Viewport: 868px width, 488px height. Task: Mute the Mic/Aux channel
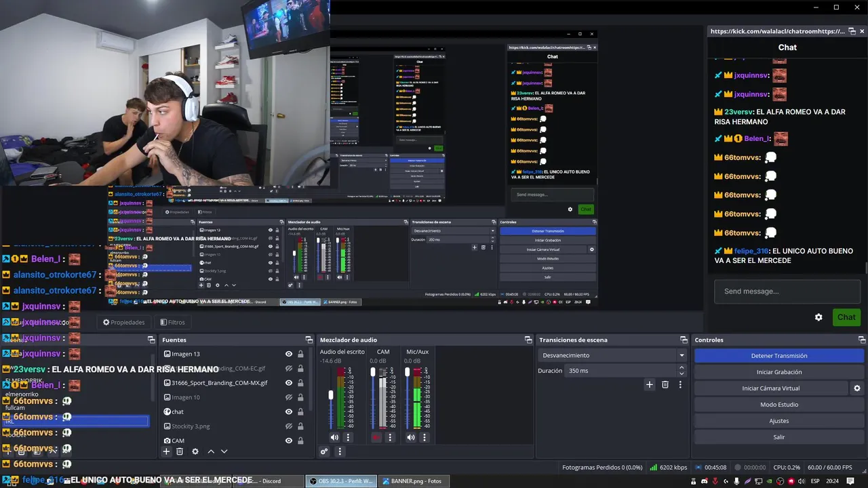pyautogui.click(x=411, y=437)
